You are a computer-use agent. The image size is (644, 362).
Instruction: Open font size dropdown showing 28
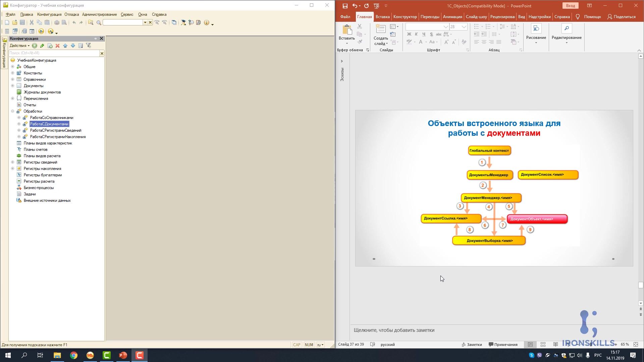point(464,27)
